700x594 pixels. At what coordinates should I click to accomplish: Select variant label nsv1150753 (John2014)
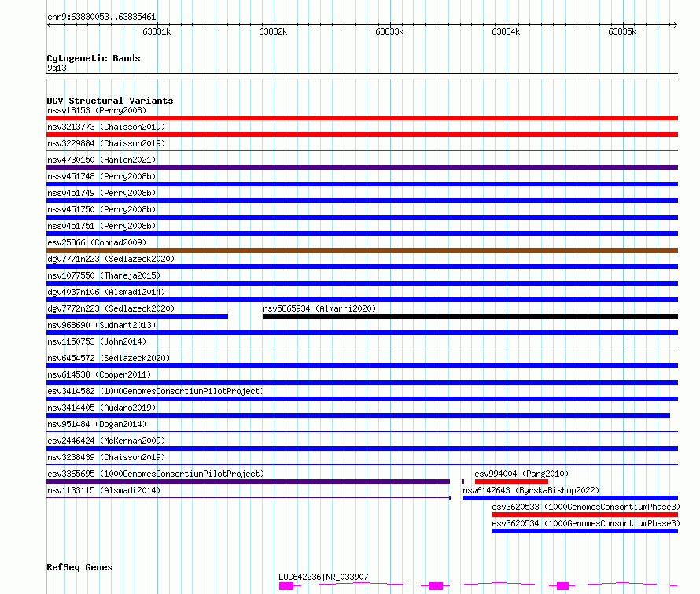click(x=97, y=341)
